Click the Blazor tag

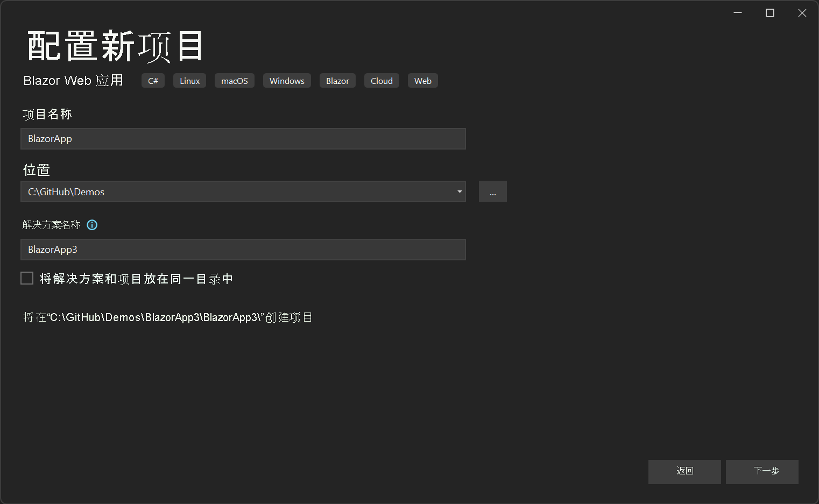(x=337, y=81)
